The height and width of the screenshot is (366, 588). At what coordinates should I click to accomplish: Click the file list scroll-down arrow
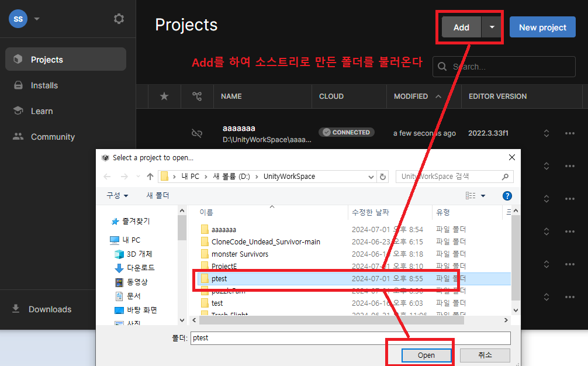click(516, 310)
